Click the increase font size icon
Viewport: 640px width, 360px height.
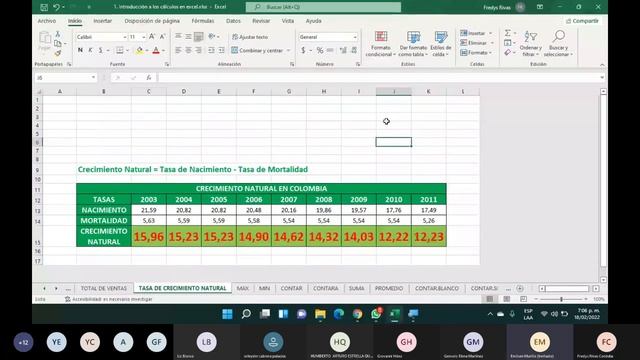point(152,37)
